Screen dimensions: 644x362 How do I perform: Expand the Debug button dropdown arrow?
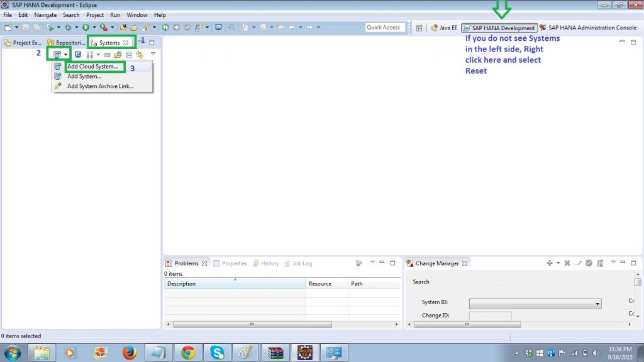tap(76, 28)
